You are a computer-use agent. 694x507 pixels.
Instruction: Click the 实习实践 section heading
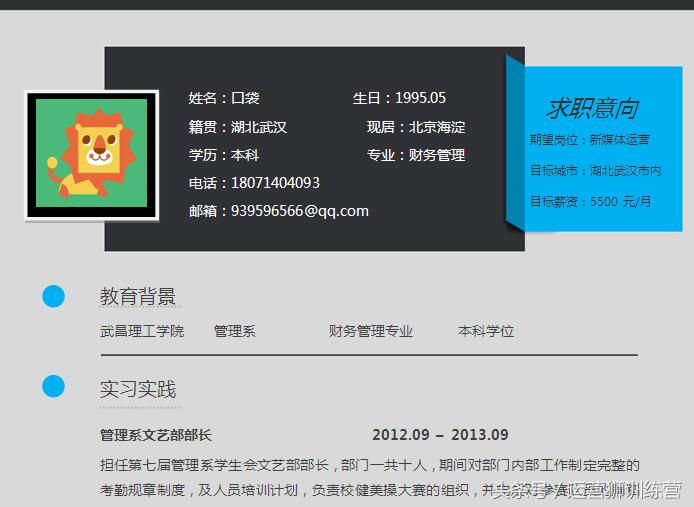point(138,389)
